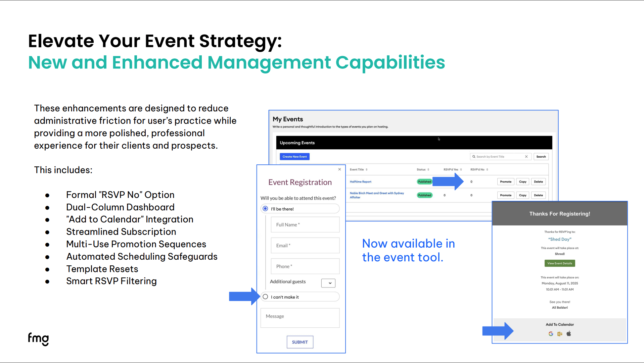This screenshot has width=644, height=363.
Task: Sort by Event Title column arrows
Action: [367, 169]
